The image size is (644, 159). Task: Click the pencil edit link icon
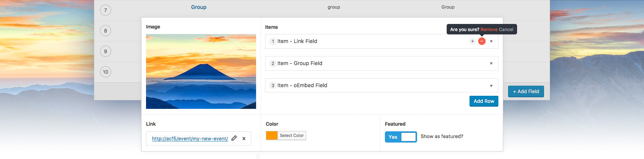pos(234,138)
